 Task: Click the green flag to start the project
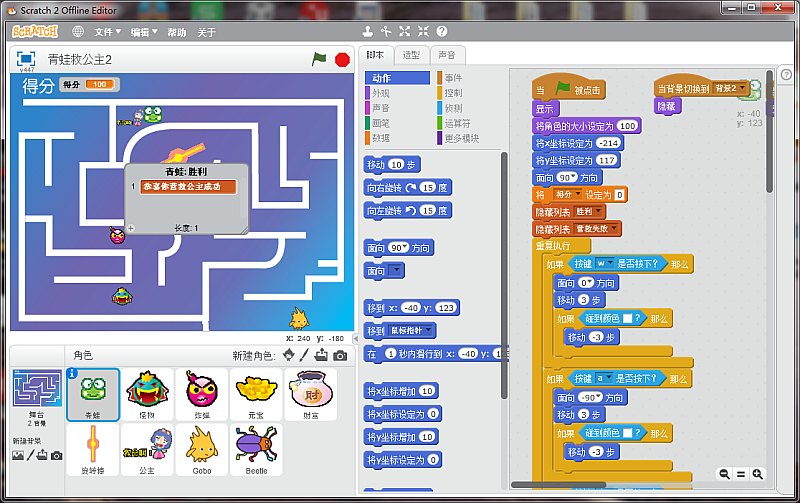point(319,60)
